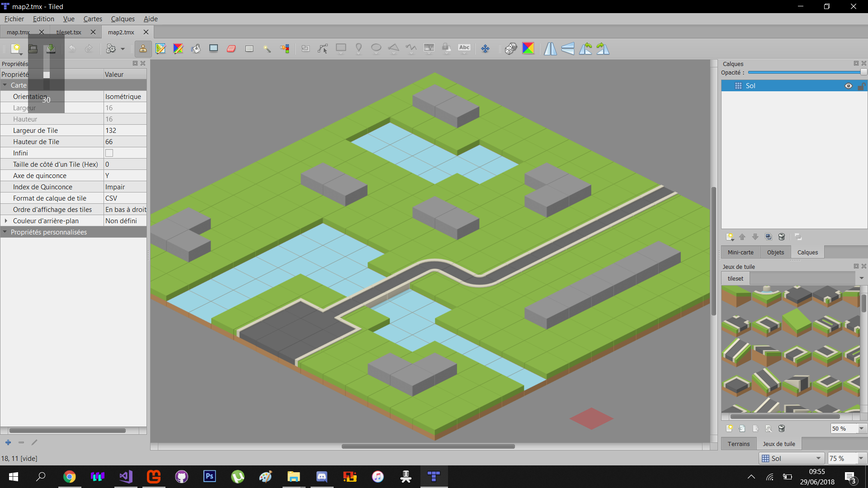Open the 50 % tileset zoom dropdown
The image size is (868, 488).
[861, 428]
